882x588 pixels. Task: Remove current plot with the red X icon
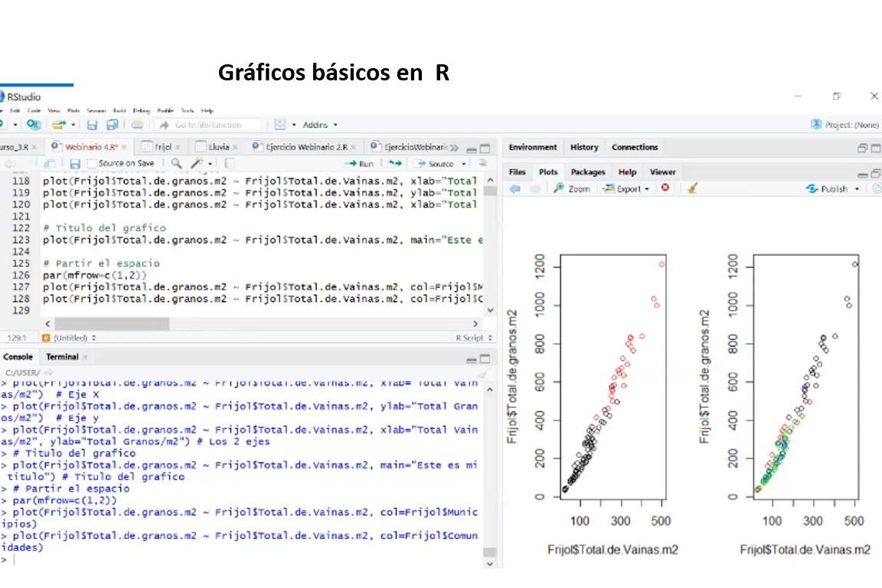pyautogui.click(x=665, y=188)
